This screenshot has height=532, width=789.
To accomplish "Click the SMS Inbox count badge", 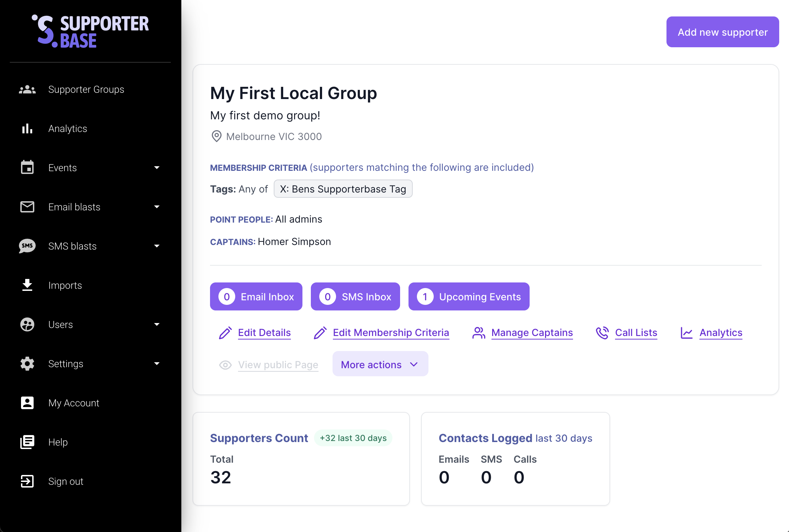I will pos(328,297).
